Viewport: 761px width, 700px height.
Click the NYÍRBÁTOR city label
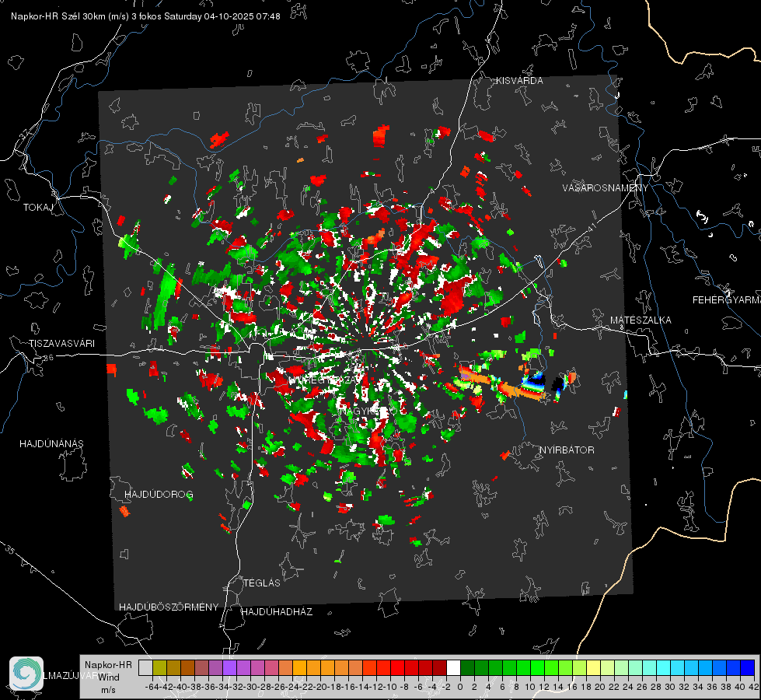pyautogui.click(x=567, y=450)
